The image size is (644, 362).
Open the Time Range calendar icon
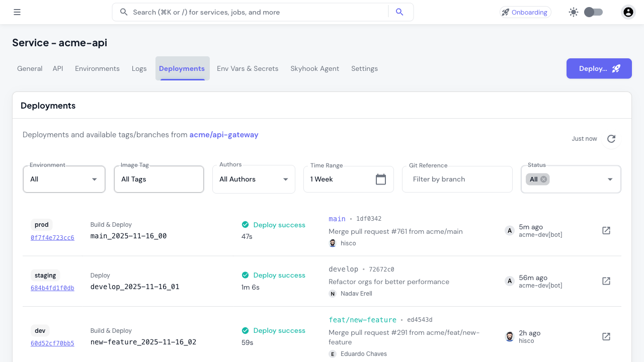point(382,179)
